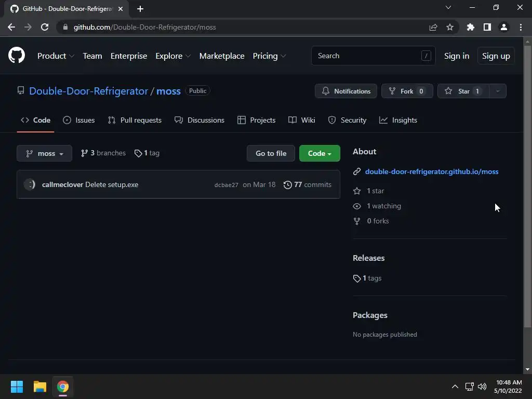Image resolution: width=532 pixels, height=399 pixels.
Task: Click the Notifications button
Action: [345, 91]
